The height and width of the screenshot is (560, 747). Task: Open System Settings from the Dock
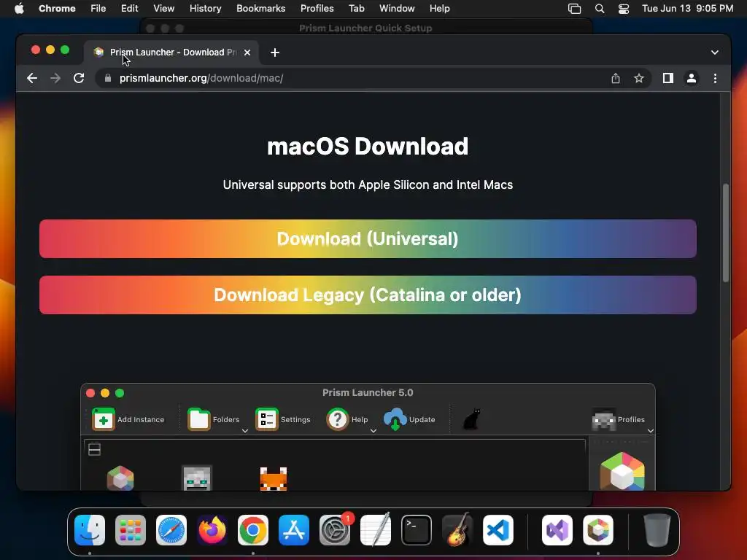[x=334, y=530]
